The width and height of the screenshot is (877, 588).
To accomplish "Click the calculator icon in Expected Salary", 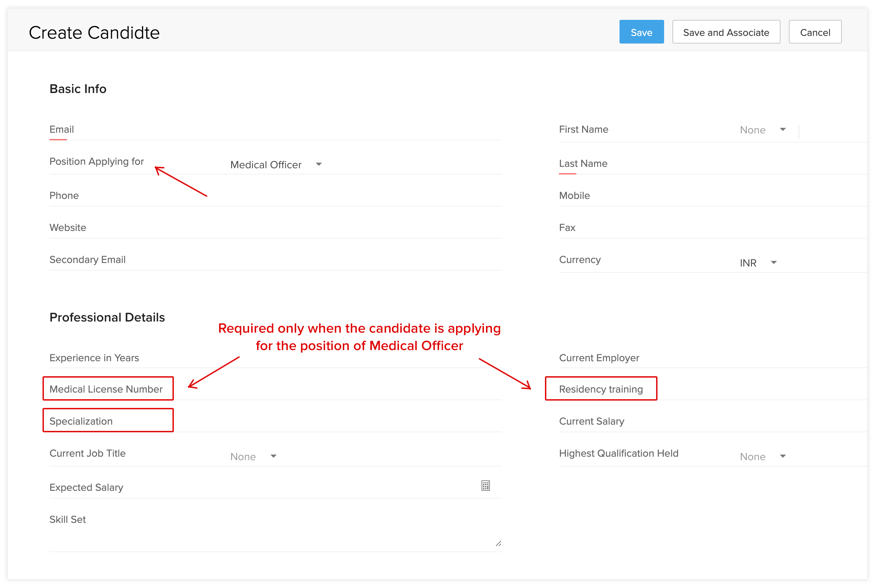I will (x=485, y=486).
